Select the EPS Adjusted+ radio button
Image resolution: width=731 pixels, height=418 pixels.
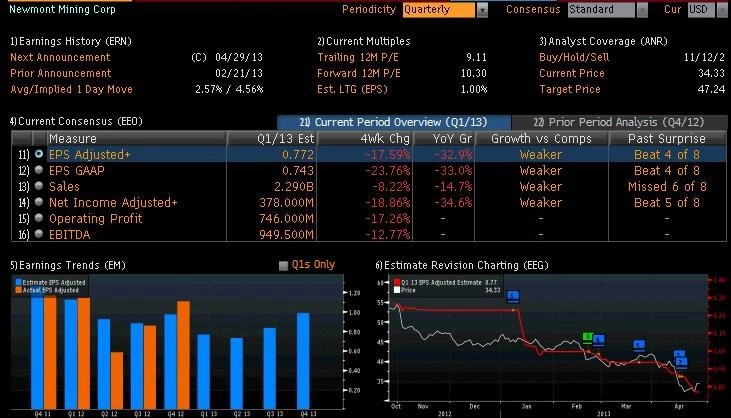[x=39, y=154]
